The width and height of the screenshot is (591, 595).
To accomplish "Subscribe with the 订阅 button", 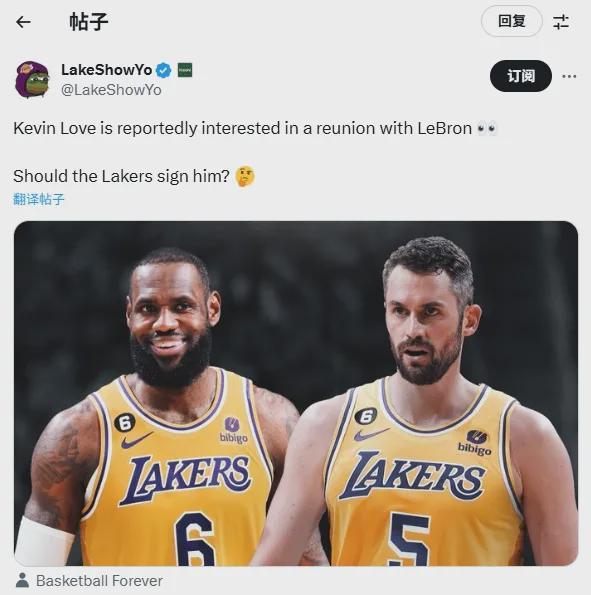I will tap(521, 76).
